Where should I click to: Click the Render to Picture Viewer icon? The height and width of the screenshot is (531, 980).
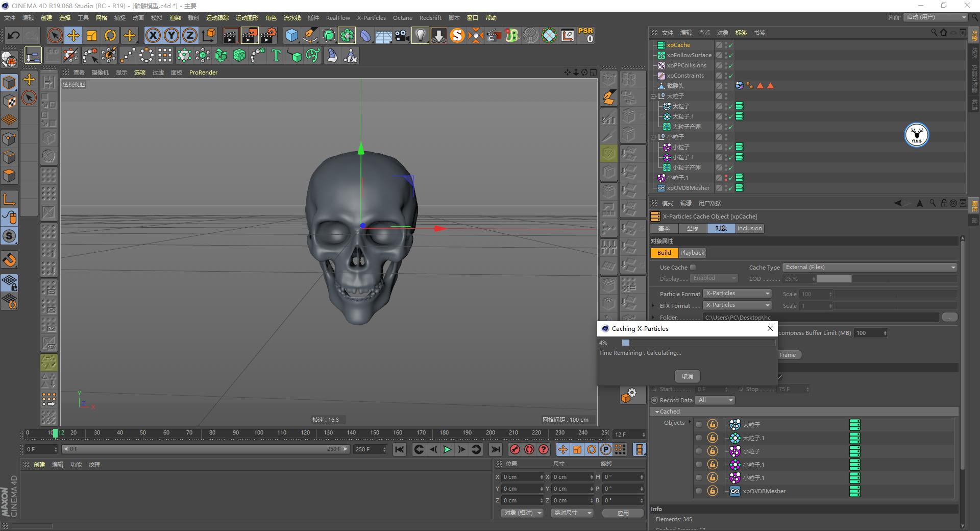(250, 35)
